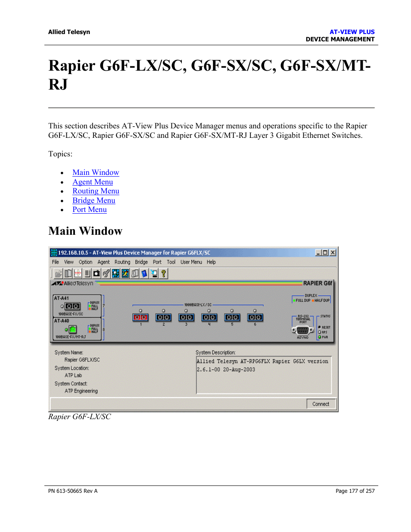
Task: Click the System Description text box
Action: 264,375
